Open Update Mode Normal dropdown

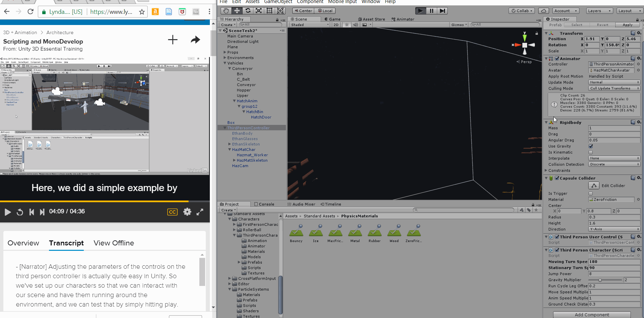point(614,82)
